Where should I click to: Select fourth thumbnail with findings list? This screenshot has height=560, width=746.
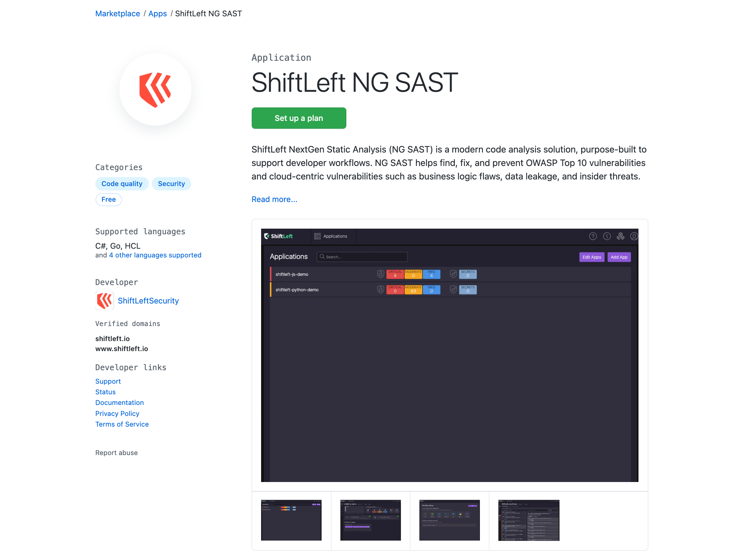click(x=528, y=520)
